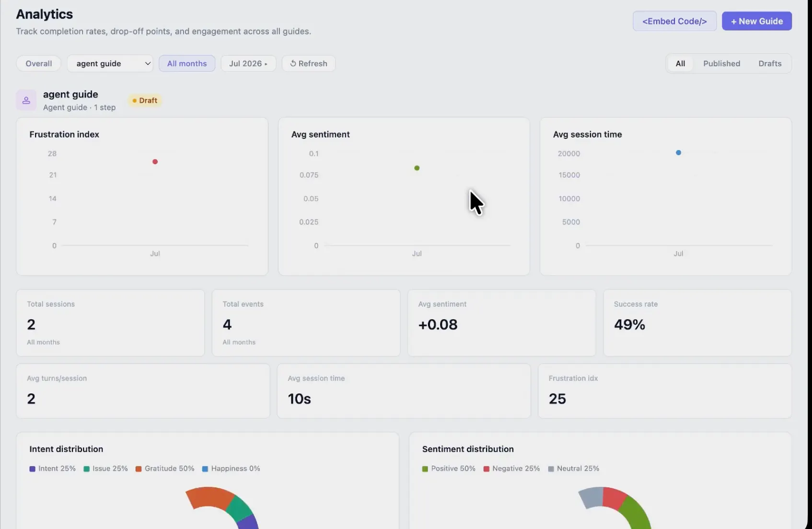Click the 'Agent guide · 1 step' subtitle

[80, 107]
